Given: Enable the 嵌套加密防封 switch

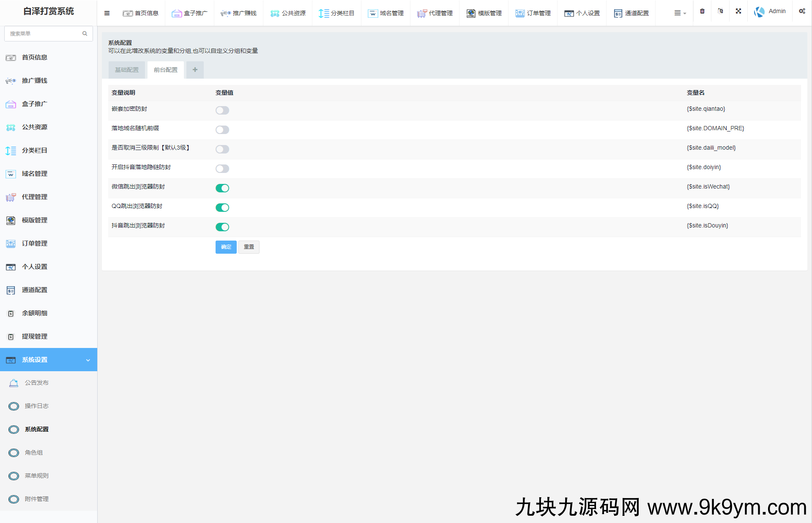Looking at the screenshot, I should [222, 110].
